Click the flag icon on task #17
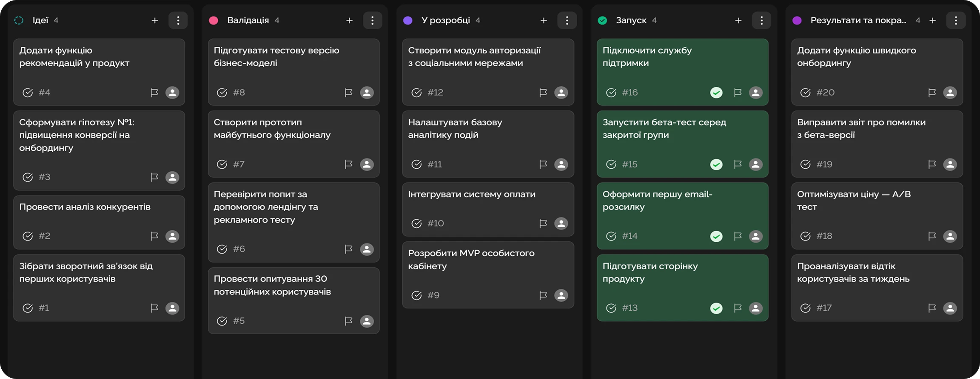This screenshot has width=980, height=379. tap(932, 308)
